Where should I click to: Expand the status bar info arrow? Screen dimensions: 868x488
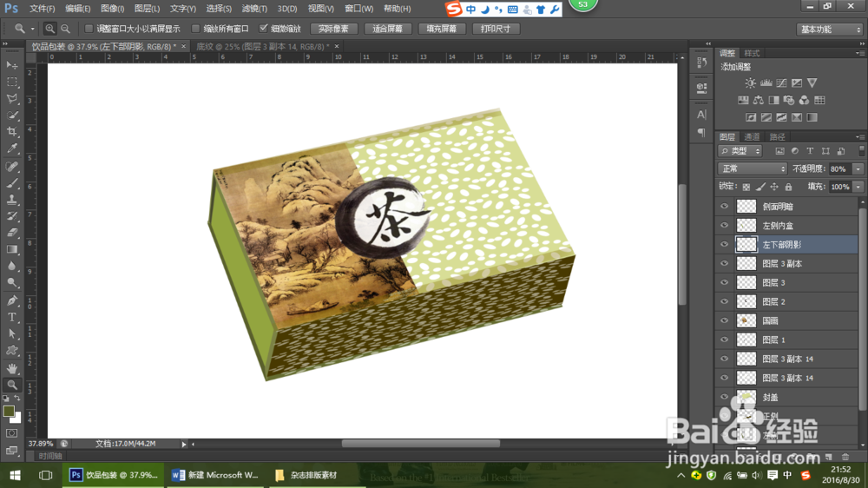point(184,444)
